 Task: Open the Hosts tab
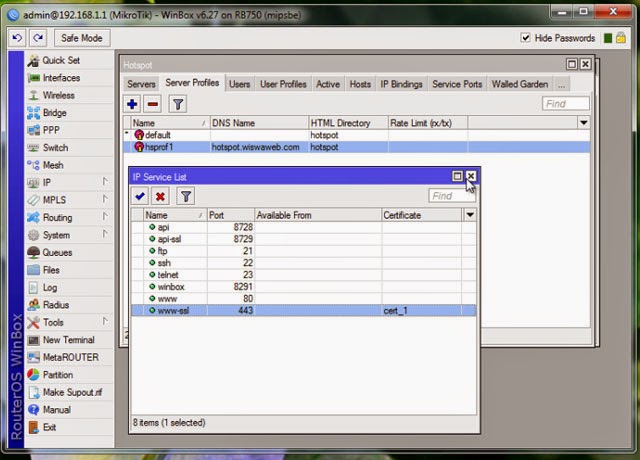point(360,84)
